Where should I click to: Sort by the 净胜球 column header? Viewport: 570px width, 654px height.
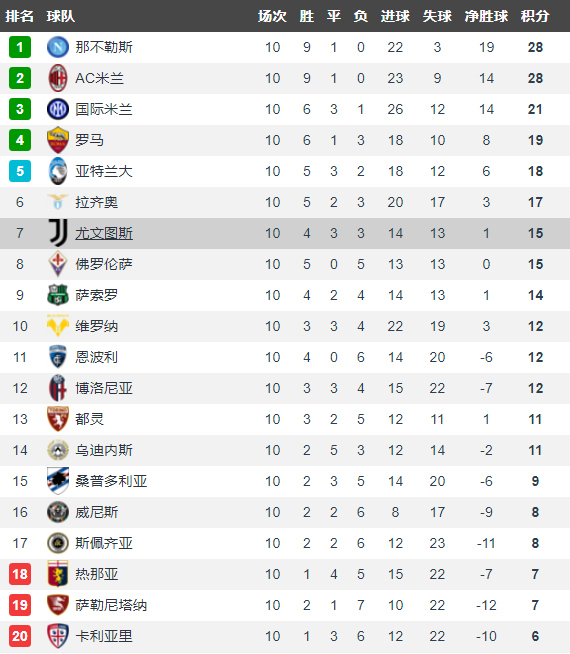pyautogui.click(x=486, y=16)
